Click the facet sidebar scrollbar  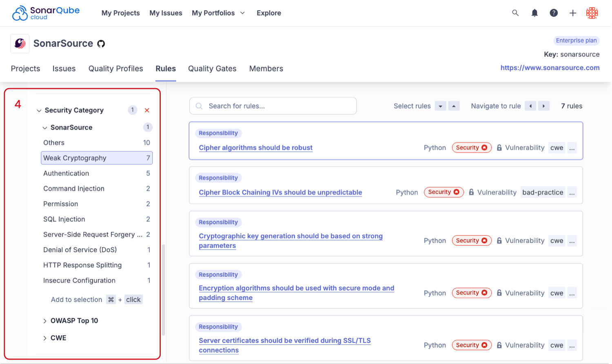coord(164,290)
